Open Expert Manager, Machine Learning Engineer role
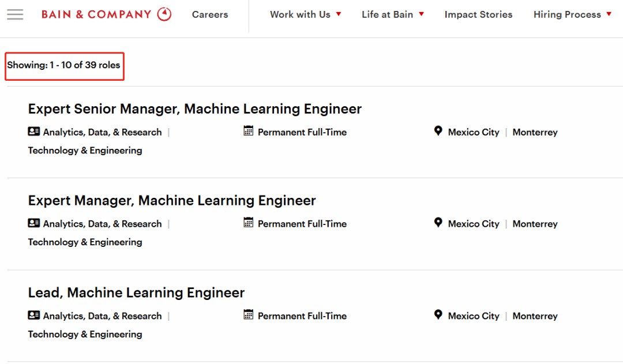The width and height of the screenshot is (623, 364). [172, 201]
